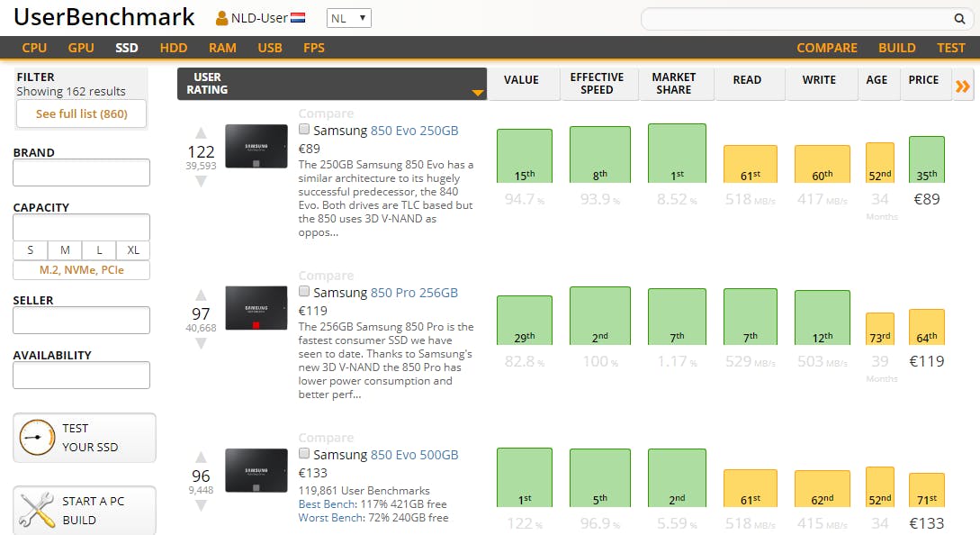The image size is (980, 535).
Task: Filter capacity by M size
Action: pyautogui.click(x=65, y=250)
